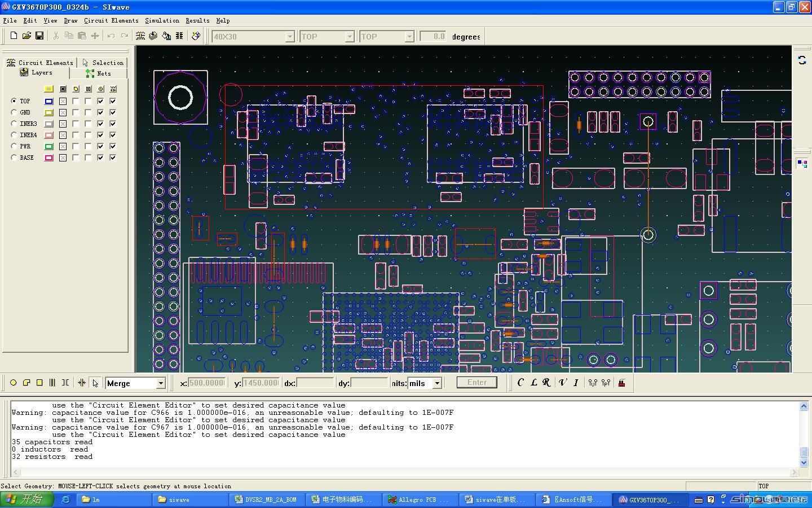Image resolution: width=812 pixels, height=508 pixels.
Task: Add an inductor with L icon
Action: click(x=533, y=383)
